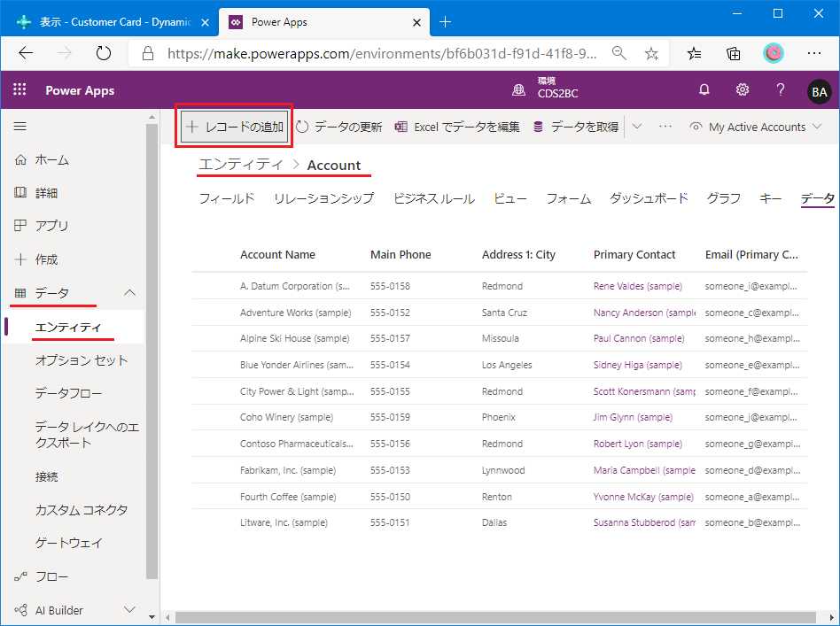Open カスタム コネクタ in the sidebar
The height and width of the screenshot is (626, 840).
[82, 510]
